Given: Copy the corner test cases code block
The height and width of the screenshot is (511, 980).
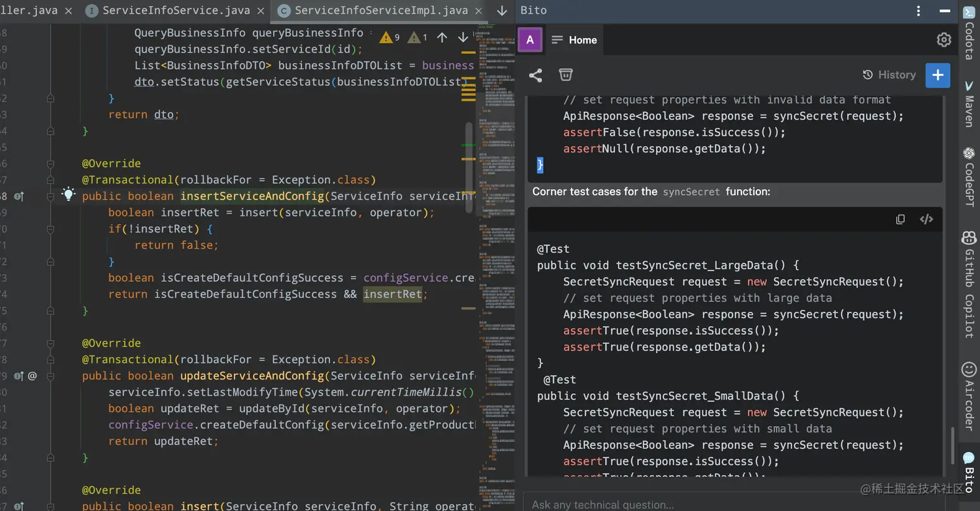Looking at the screenshot, I should [x=900, y=220].
